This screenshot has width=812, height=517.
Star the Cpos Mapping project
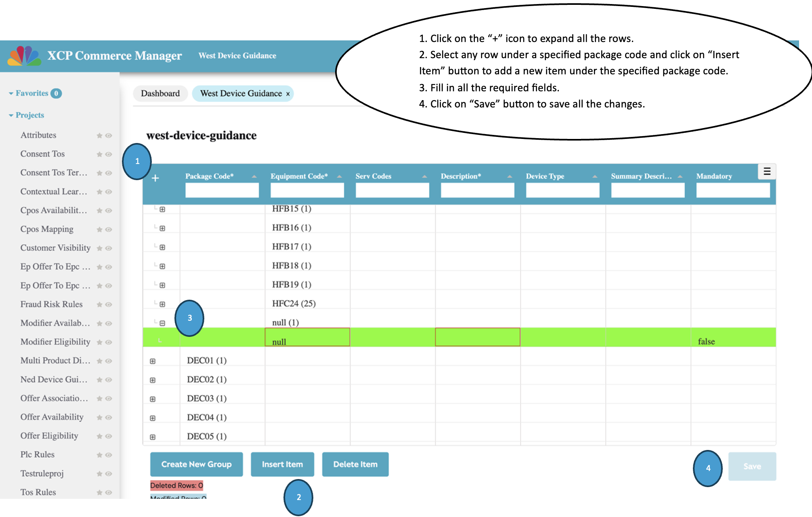(x=99, y=229)
